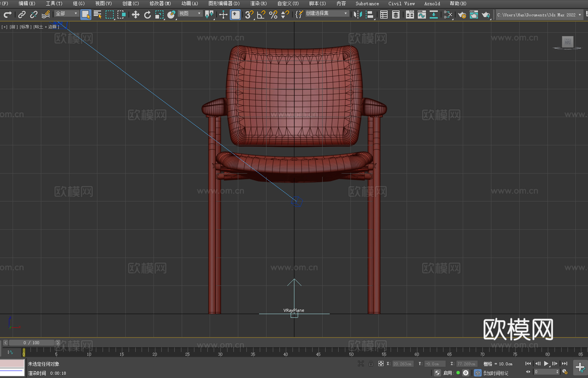Click the Mirror tool icon
The height and width of the screenshot is (378, 588).
coord(358,14)
